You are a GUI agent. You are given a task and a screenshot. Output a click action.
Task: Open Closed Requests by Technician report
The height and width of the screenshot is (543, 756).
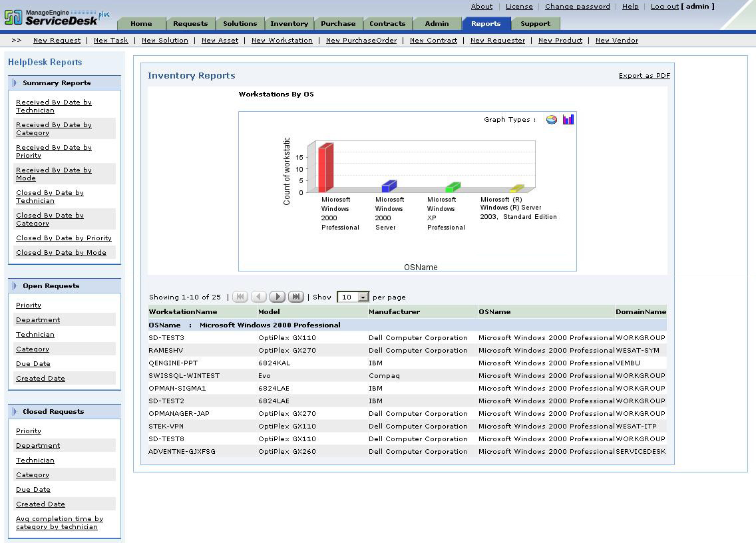[x=35, y=460]
